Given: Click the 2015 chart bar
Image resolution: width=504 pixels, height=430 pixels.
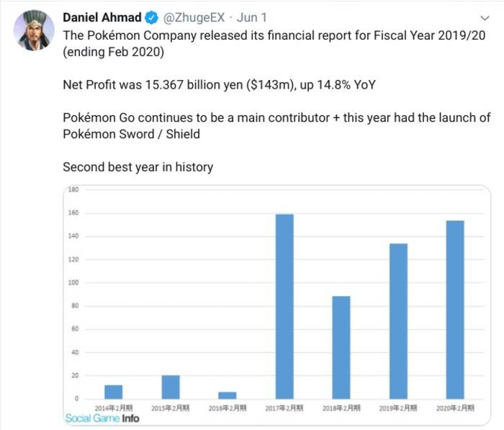Looking at the screenshot, I should point(170,387).
